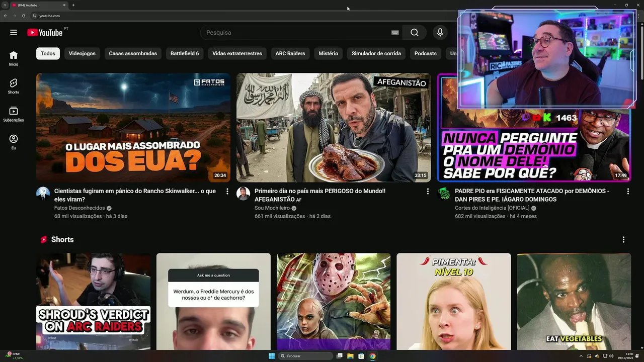Open the Pimenta Nível 10 short
Viewport: 644px width, 362px height.
454,301
